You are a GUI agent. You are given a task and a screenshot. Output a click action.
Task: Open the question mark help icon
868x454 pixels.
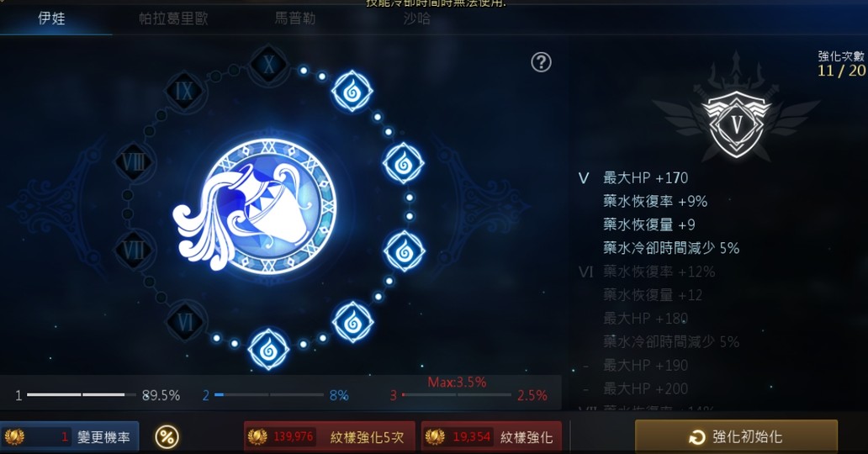pos(541,62)
